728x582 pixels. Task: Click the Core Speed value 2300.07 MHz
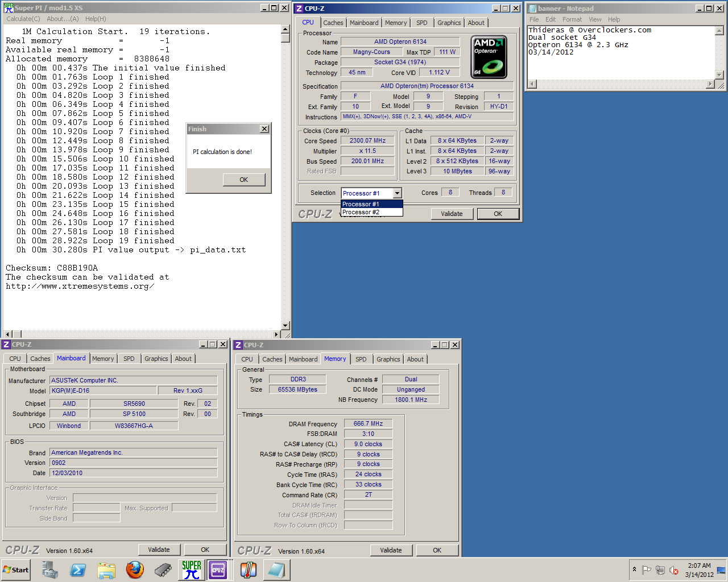[367, 140]
